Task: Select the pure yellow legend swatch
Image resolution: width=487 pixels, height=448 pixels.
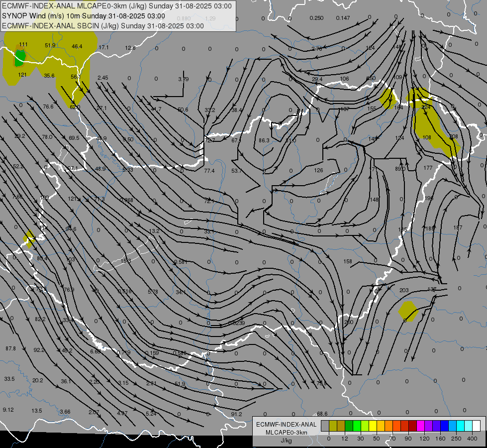Action: pos(373,426)
